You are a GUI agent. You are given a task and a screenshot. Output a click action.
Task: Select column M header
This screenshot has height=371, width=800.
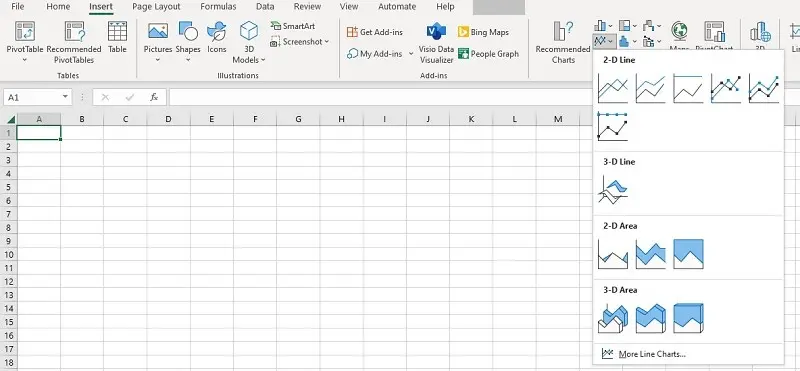[x=558, y=119]
